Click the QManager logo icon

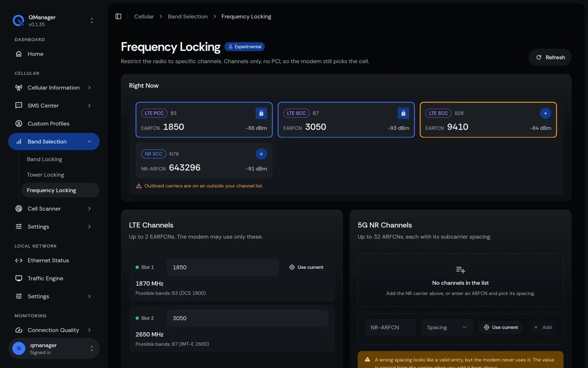pos(18,21)
